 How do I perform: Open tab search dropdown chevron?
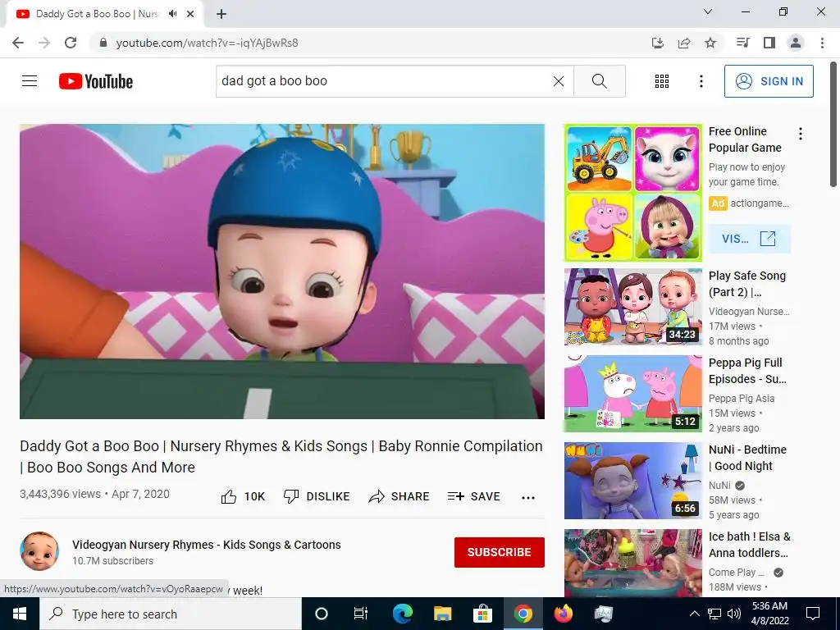pos(708,11)
